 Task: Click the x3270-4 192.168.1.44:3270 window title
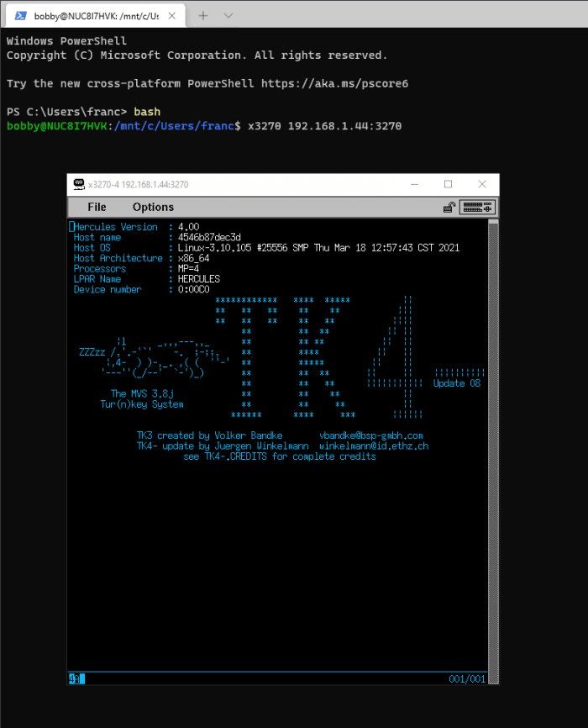pos(139,184)
